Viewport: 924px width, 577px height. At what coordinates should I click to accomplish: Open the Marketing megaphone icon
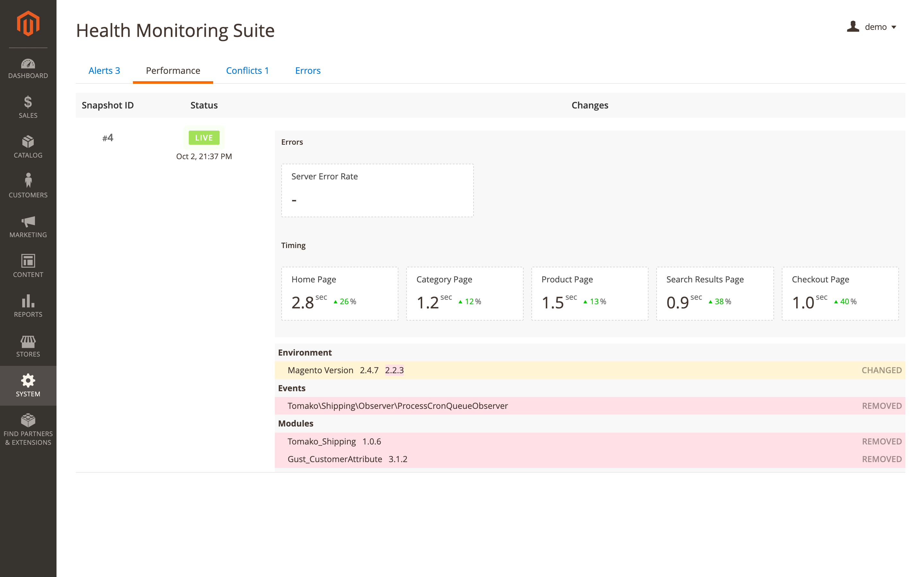click(x=28, y=221)
